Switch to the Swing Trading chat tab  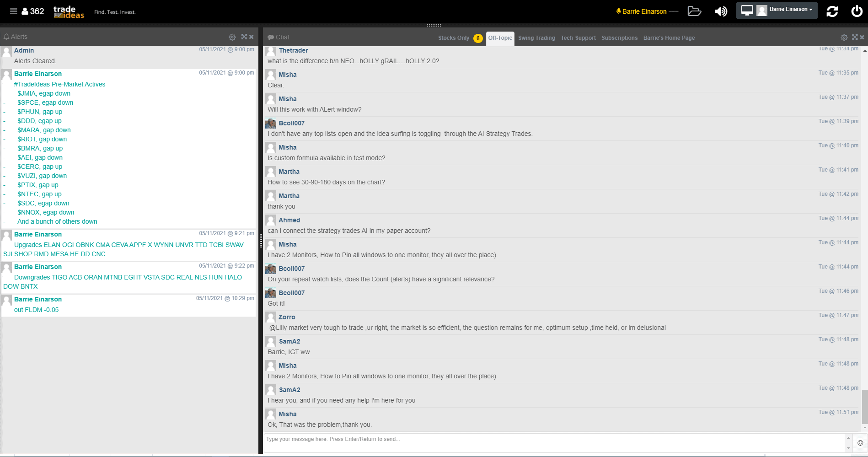(x=536, y=38)
